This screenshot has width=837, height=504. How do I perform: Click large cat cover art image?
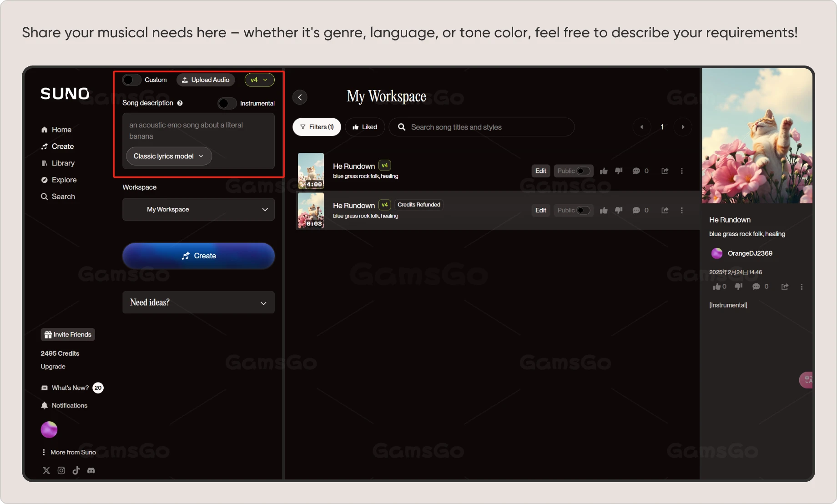[757, 136]
